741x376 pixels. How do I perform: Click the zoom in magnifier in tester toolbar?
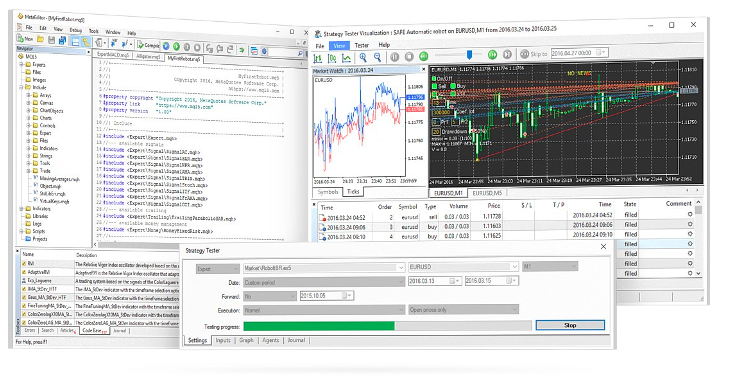coord(363,57)
